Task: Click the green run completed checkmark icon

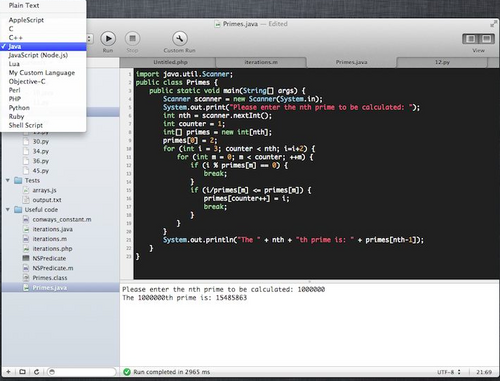Action: pos(127,372)
